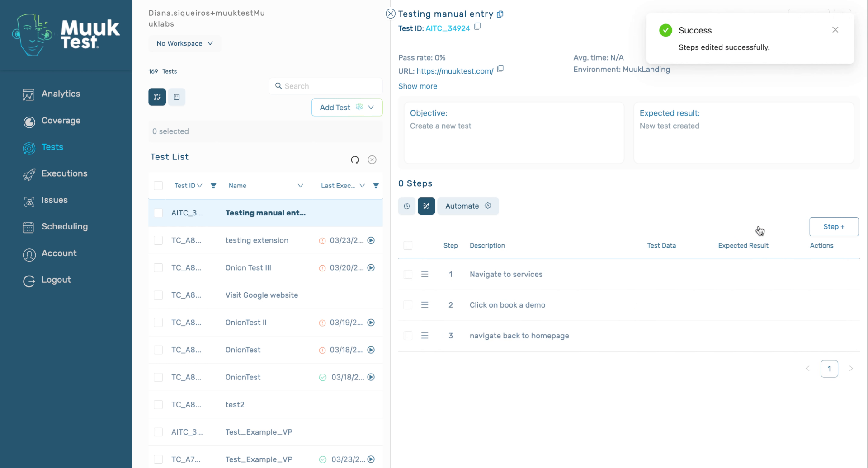868x468 pixels.
Task: Open the Add Test dropdown arrow
Action: click(371, 108)
